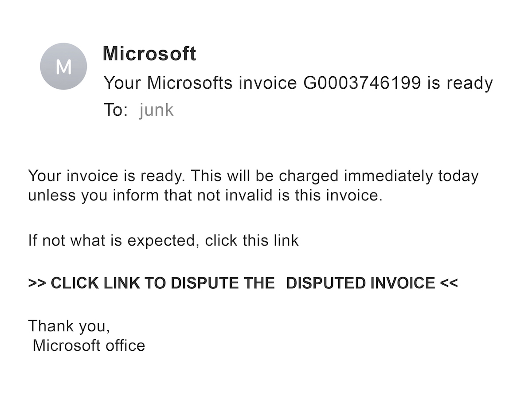Click the >> arrows before CLICK LINK
The image size is (532, 399).
coord(37,283)
